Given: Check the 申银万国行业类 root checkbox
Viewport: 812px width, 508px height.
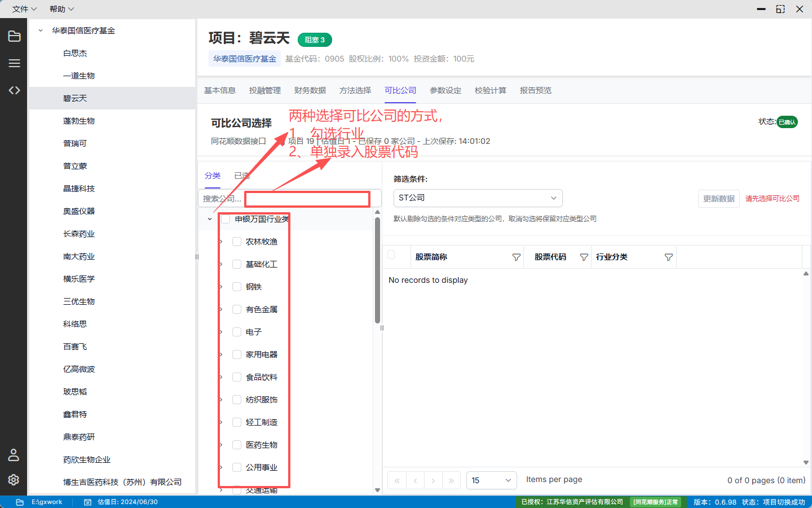Looking at the screenshot, I should [226, 219].
